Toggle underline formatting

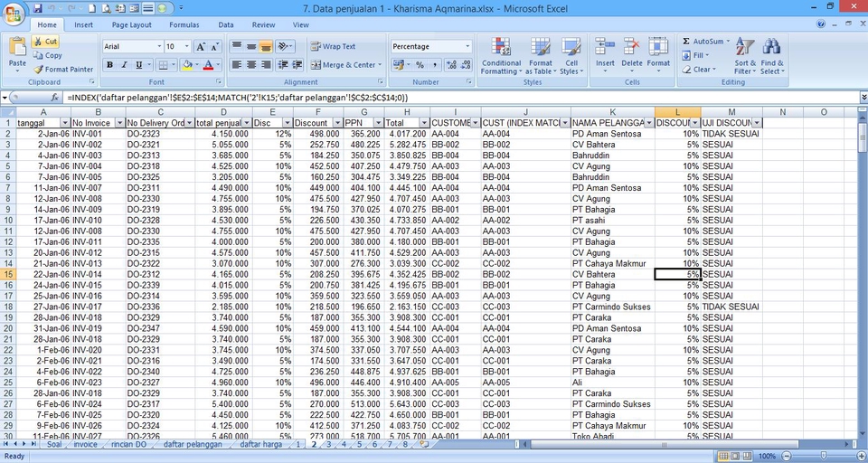(x=139, y=65)
